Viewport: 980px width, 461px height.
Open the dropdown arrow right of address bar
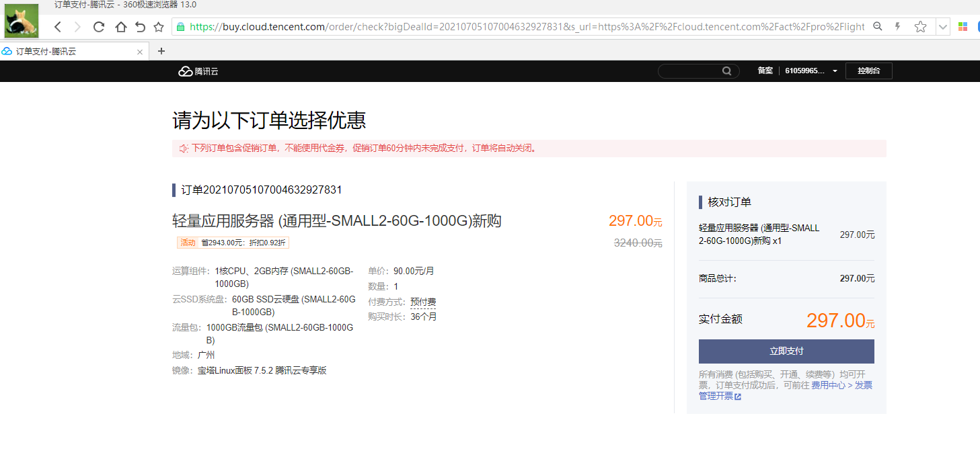tap(943, 27)
